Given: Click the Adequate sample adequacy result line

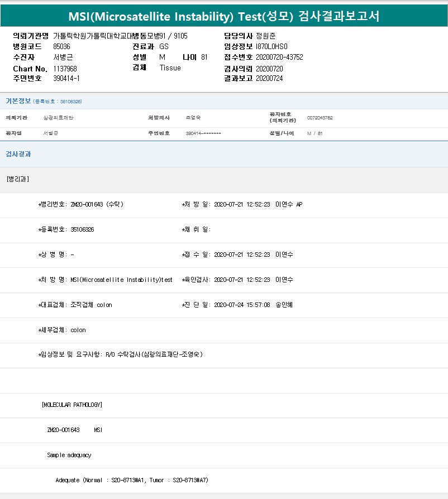Looking at the screenshot, I should coord(131,480).
